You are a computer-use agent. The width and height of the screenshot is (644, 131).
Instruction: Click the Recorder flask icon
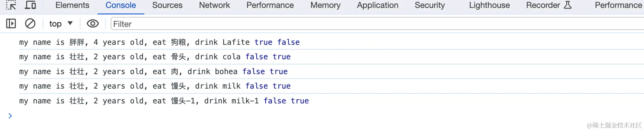(568, 5)
